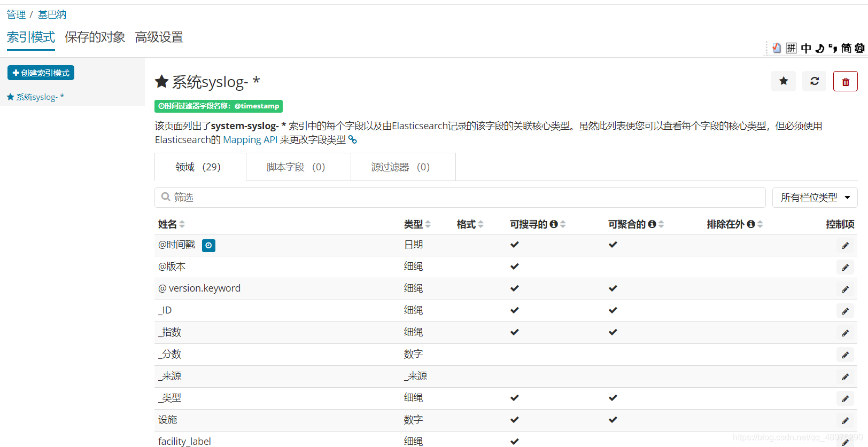
Task: Open the 保存的对象 management tab
Action: (95, 37)
